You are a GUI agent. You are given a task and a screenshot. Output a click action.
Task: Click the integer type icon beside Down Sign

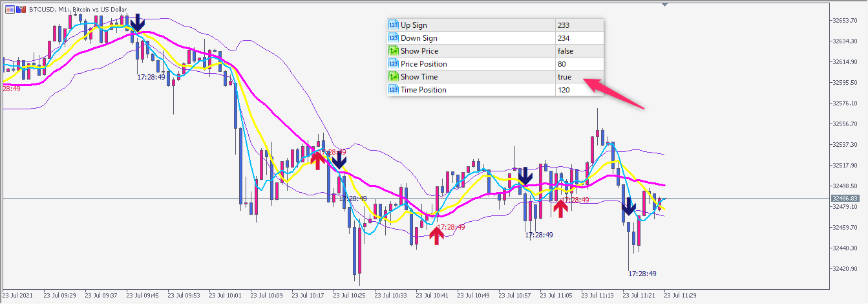[x=393, y=38]
